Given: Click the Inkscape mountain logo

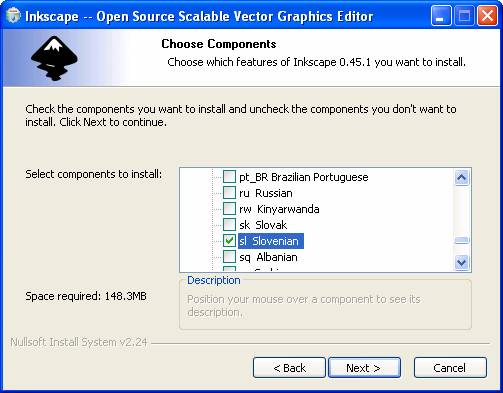Looking at the screenshot, I should coord(54,58).
